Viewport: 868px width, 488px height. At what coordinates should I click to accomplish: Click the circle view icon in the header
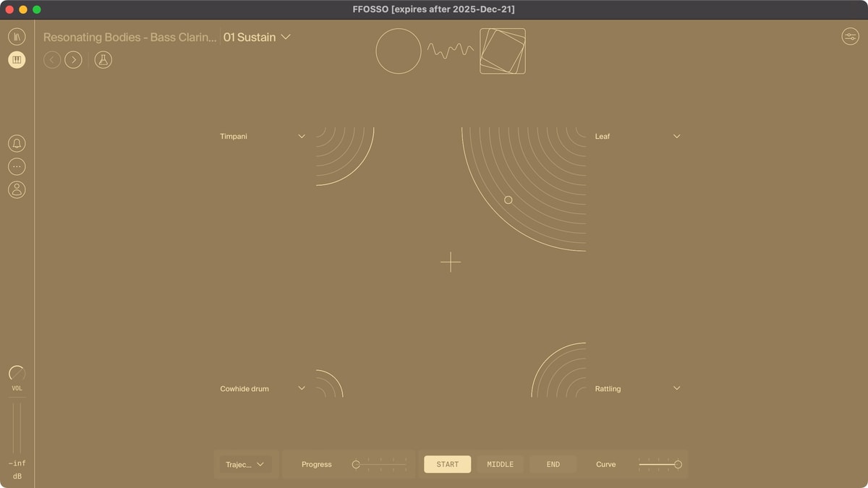[x=398, y=51]
